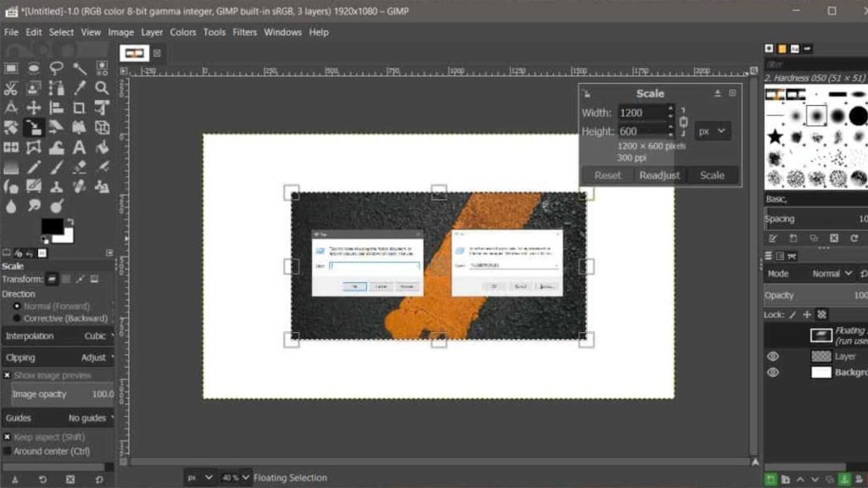This screenshot has width=868, height=488.
Task: Hide the Background layer using eye icon
Action: pyautogui.click(x=772, y=372)
